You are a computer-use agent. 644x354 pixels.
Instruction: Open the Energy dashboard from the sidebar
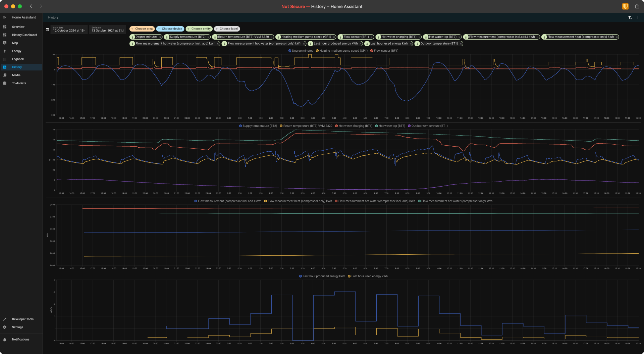(x=17, y=51)
